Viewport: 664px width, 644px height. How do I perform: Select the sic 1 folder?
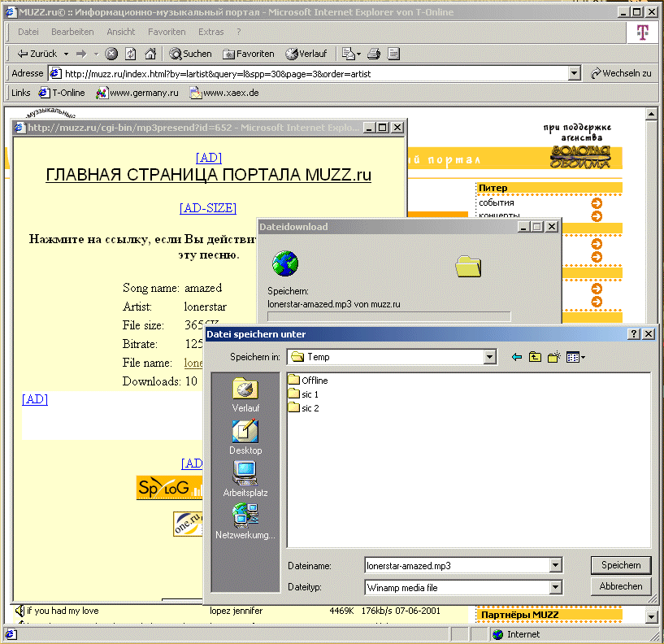(x=303, y=394)
